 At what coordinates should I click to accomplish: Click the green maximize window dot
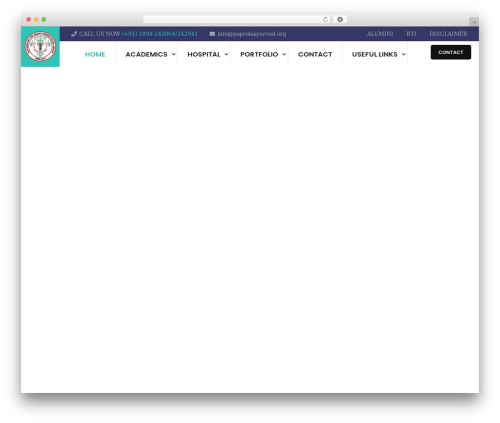coord(44,19)
